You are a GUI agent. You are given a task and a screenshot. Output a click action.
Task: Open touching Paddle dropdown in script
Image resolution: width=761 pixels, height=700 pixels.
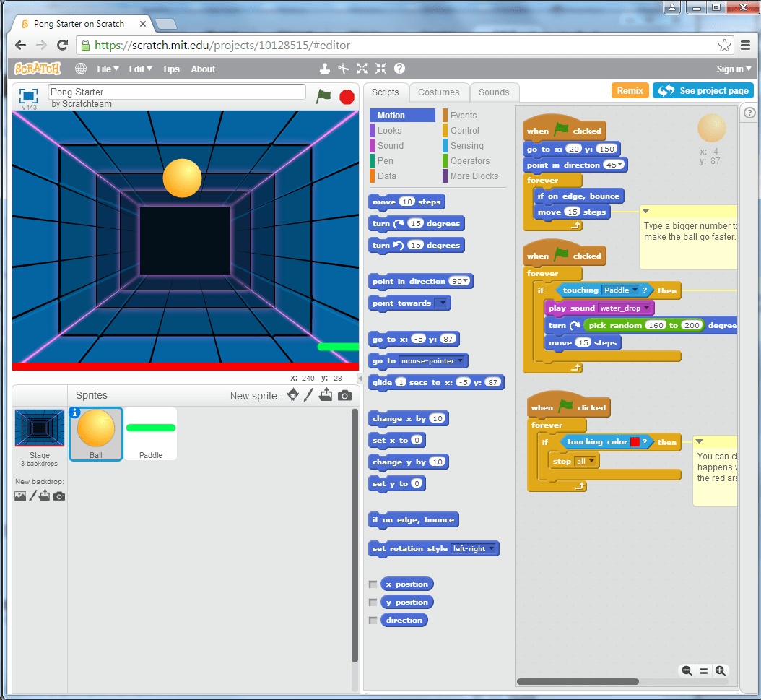[635, 290]
